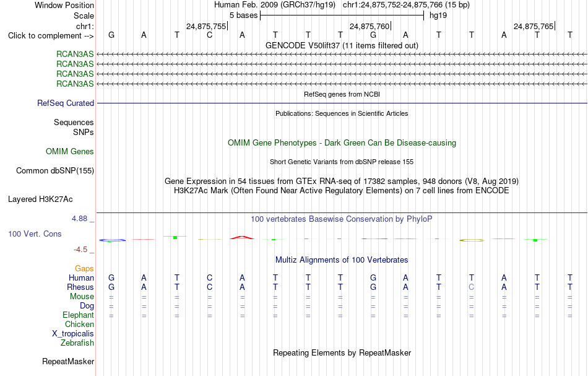Click the gray mismatched C in Rhesus row
The image size is (588, 376).
point(472,287)
